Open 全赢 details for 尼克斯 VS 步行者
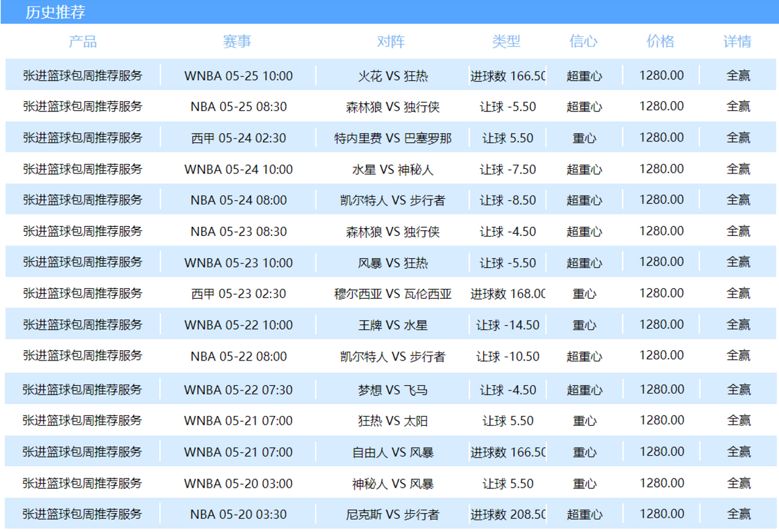The height and width of the screenshot is (532, 779). coord(739,514)
